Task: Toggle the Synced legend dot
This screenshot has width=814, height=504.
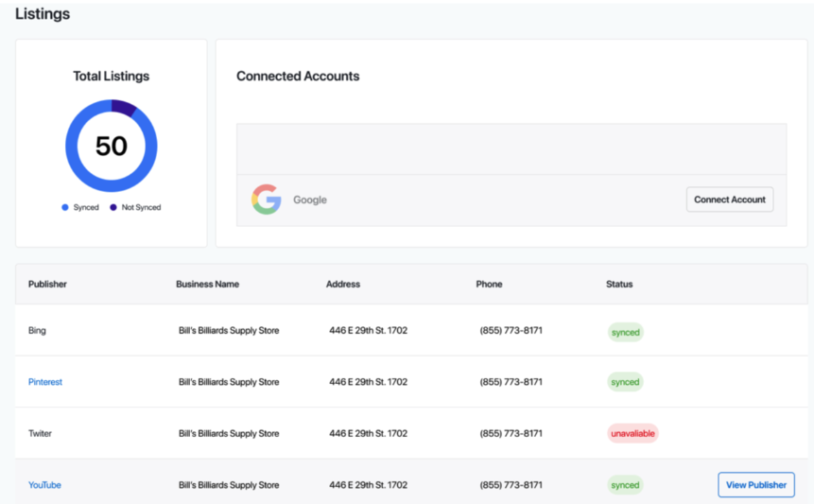Action: pyautogui.click(x=65, y=207)
